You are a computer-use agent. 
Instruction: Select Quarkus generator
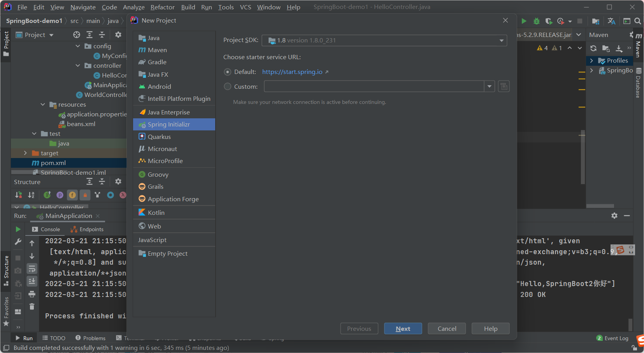(x=174, y=137)
